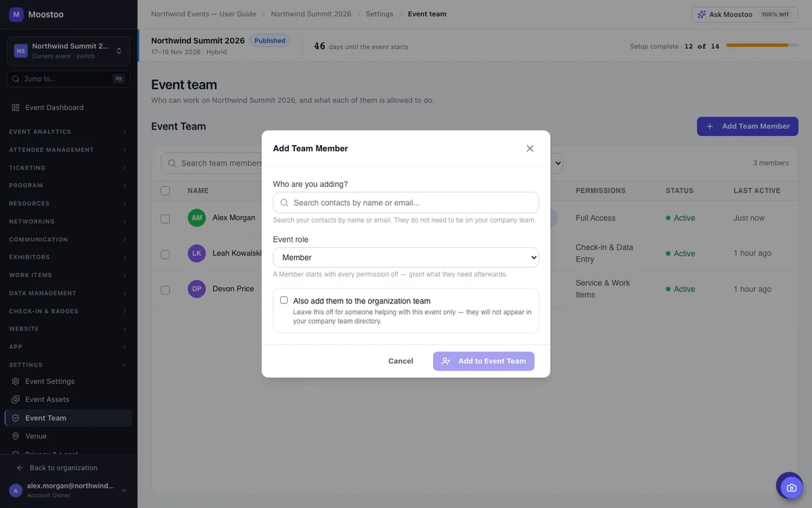
Task: Click the Event Team shield icon
Action: tap(16, 418)
